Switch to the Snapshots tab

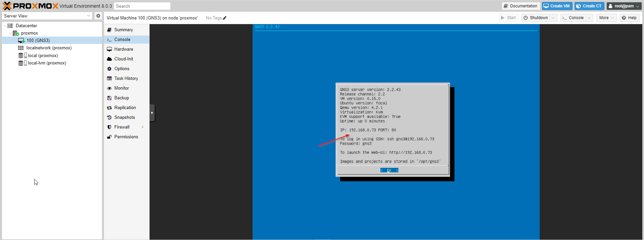pos(124,117)
